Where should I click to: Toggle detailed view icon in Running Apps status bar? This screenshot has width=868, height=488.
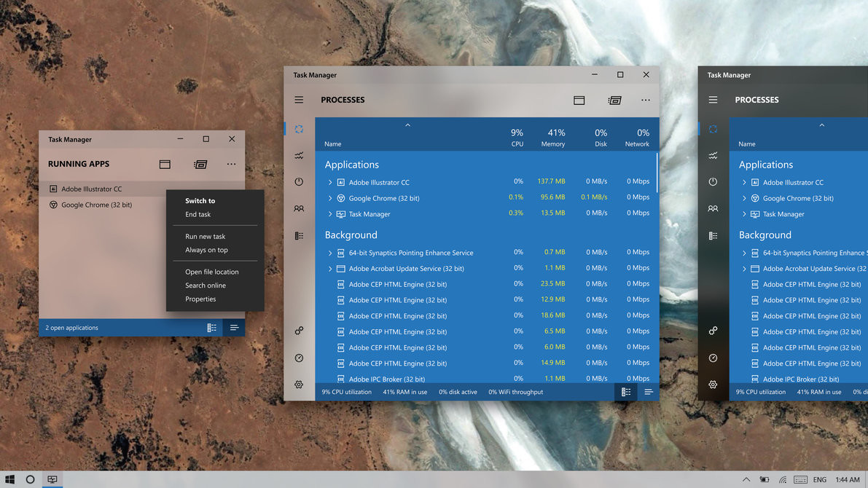pos(211,328)
